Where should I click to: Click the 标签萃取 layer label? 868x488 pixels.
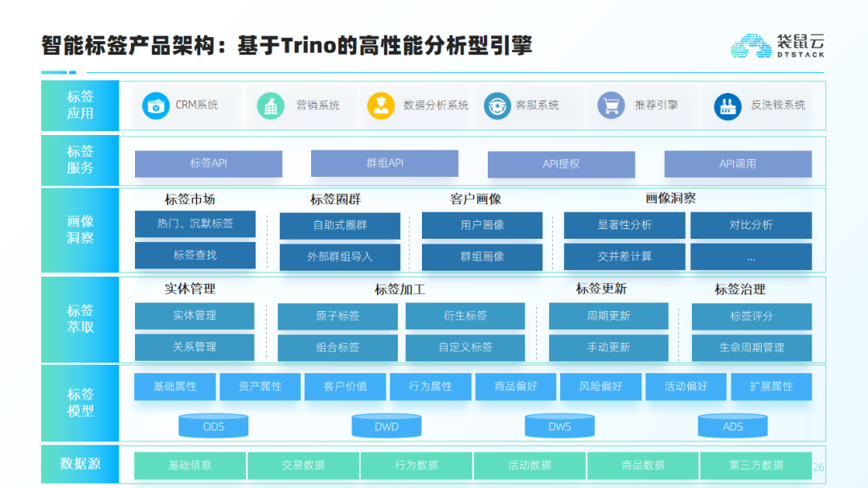[80, 319]
